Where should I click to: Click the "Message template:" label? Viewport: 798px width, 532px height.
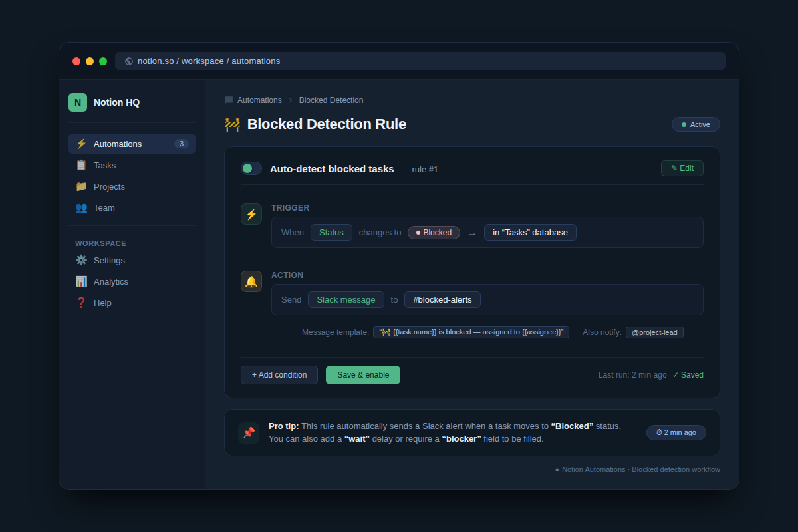click(335, 332)
